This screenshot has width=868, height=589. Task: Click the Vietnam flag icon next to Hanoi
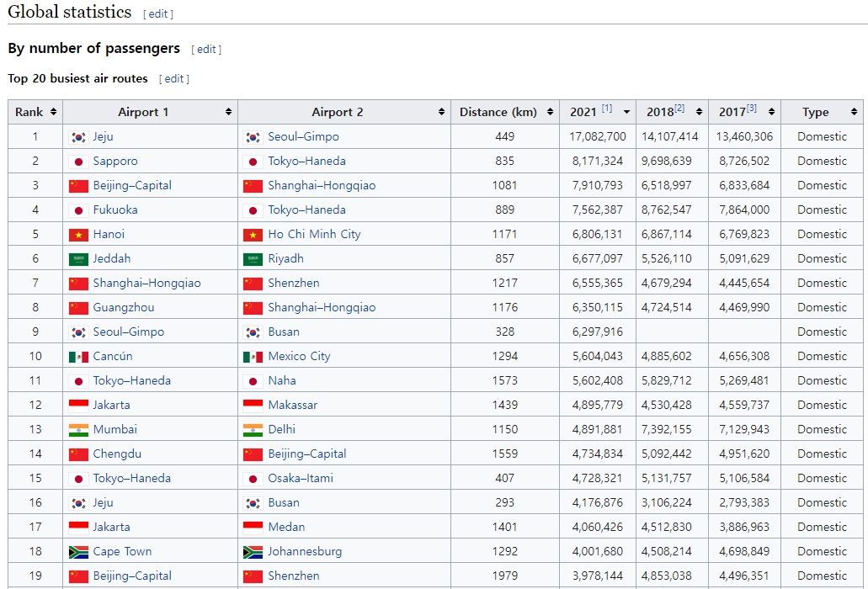(78, 235)
